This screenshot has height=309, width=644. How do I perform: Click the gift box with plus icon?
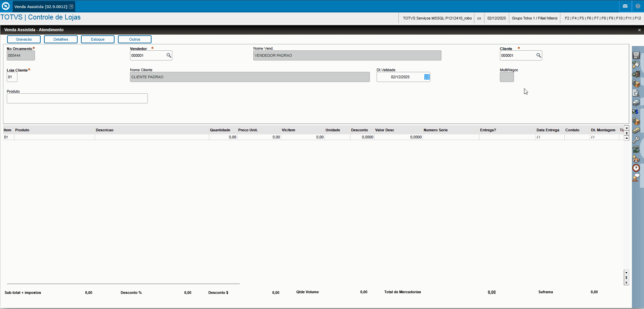pos(636,159)
